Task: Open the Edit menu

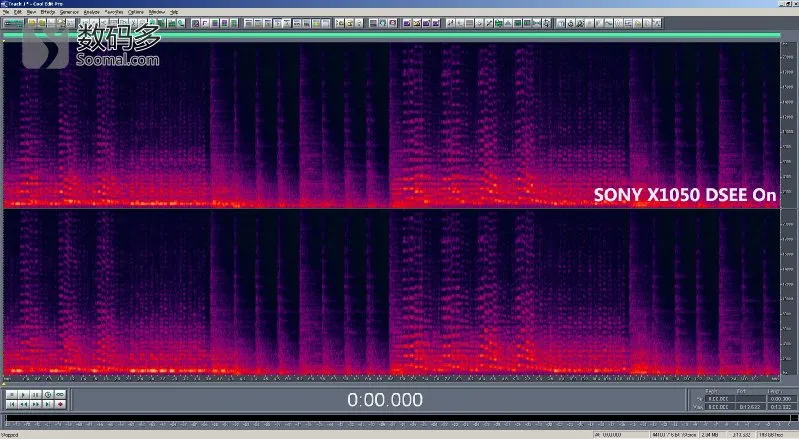Action: coord(18,12)
